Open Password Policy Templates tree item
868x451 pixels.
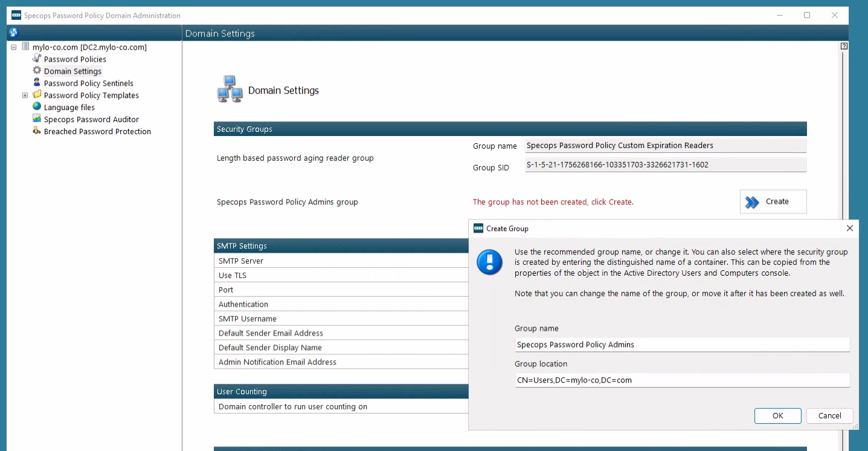tap(91, 96)
